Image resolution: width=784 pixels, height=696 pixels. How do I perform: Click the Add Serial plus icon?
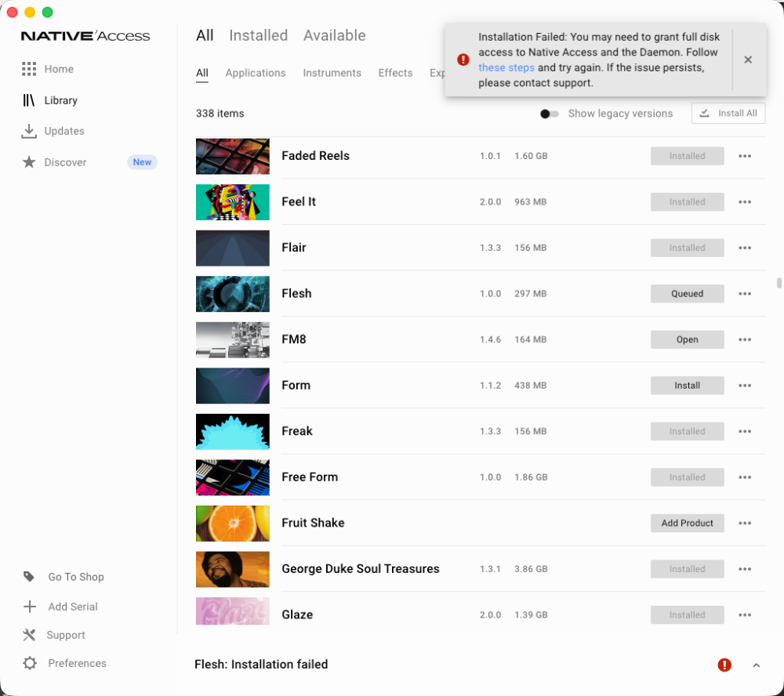[30, 607]
